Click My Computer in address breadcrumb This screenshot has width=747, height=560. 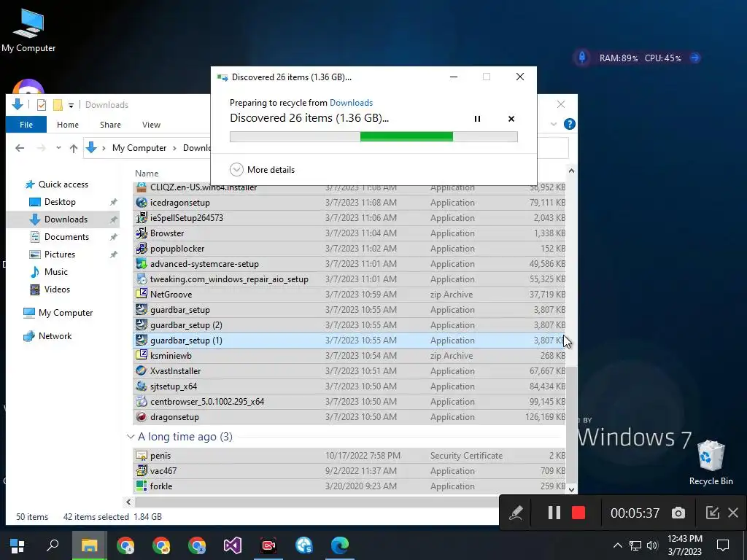coord(139,148)
